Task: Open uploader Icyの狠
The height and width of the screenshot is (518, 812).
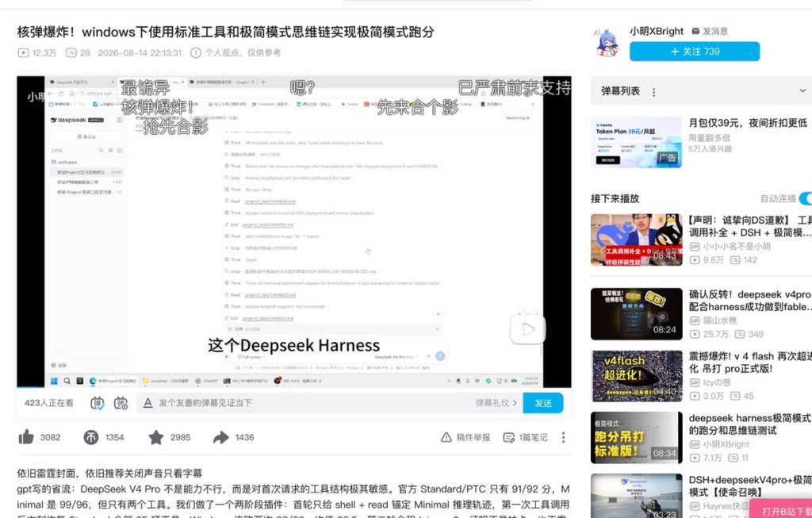Action: click(x=716, y=383)
